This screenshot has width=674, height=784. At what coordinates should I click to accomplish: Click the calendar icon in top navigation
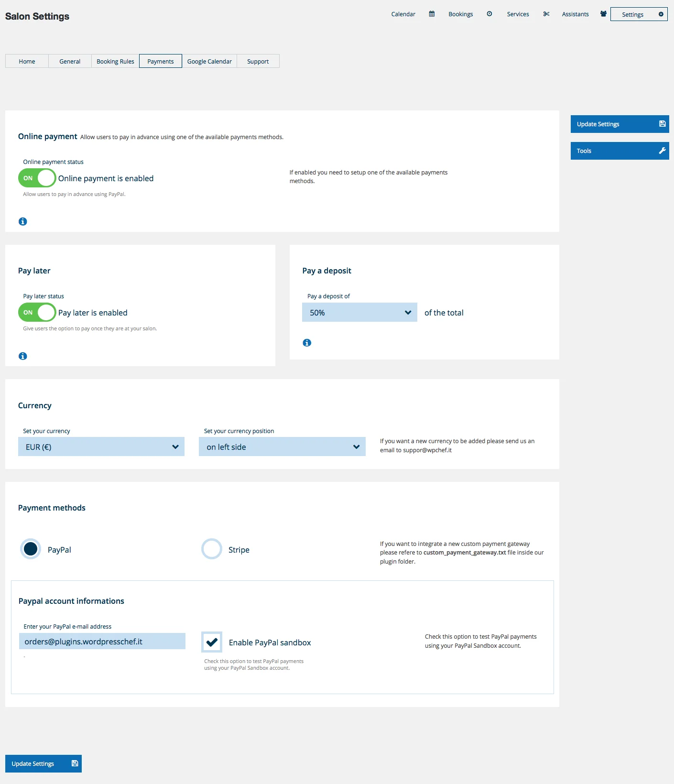(432, 14)
